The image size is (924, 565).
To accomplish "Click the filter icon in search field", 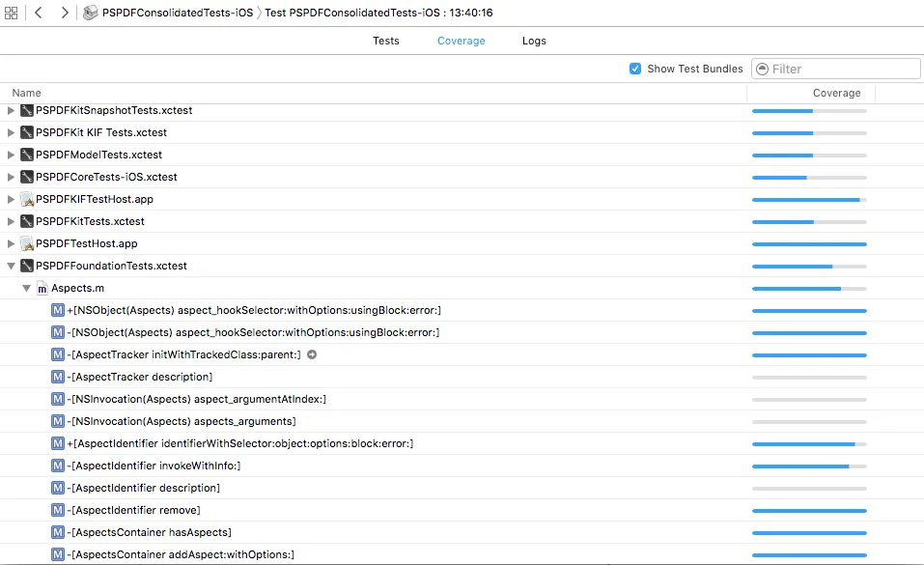I will (x=762, y=69).
